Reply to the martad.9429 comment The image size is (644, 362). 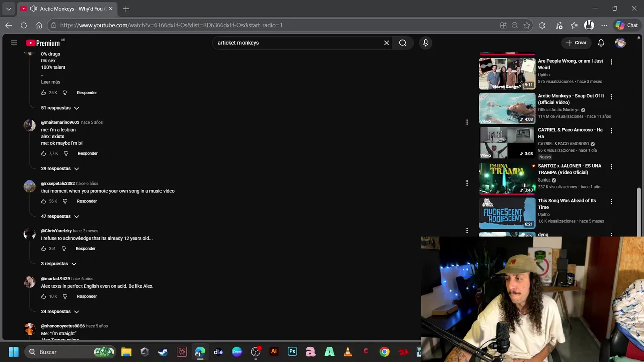(87, 296)
